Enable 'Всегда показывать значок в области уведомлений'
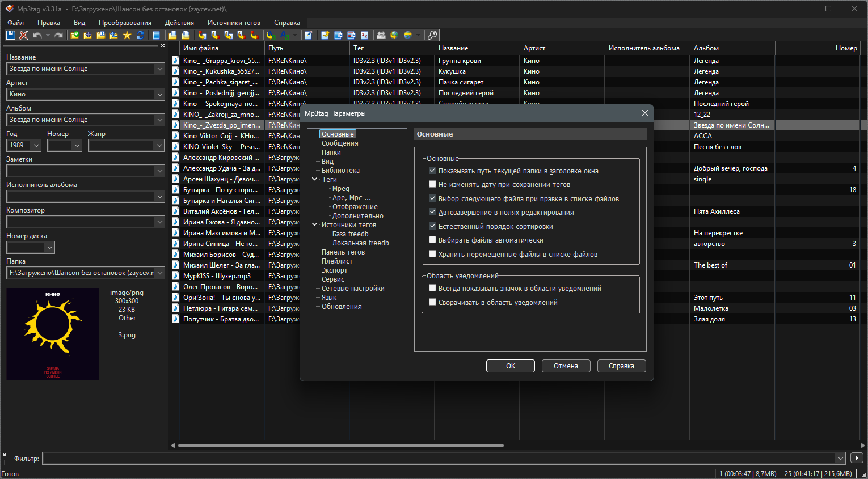The width and height of the screenshot is (868, 479). point(432,288)
